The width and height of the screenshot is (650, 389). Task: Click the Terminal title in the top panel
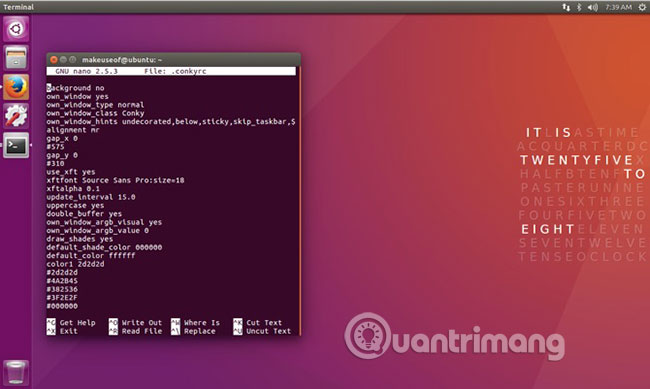click(19, 7)
